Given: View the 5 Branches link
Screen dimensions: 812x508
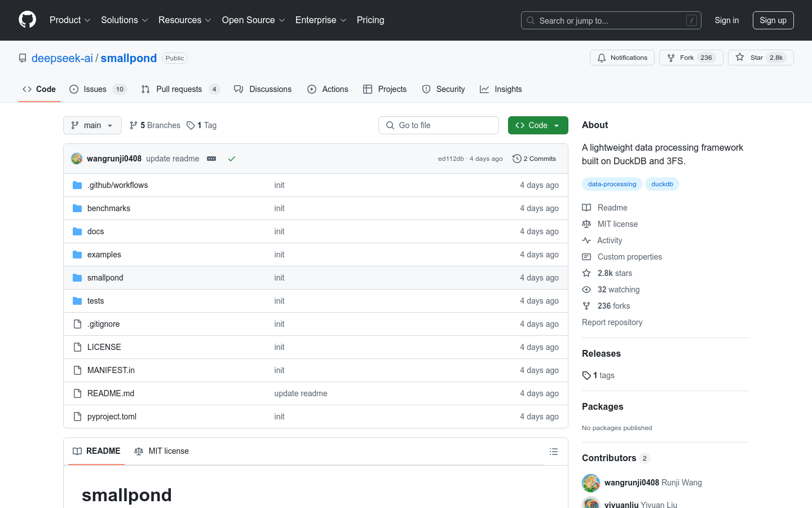Looking at the screenshot, I should pyautogui.click(x=155, y=125).
